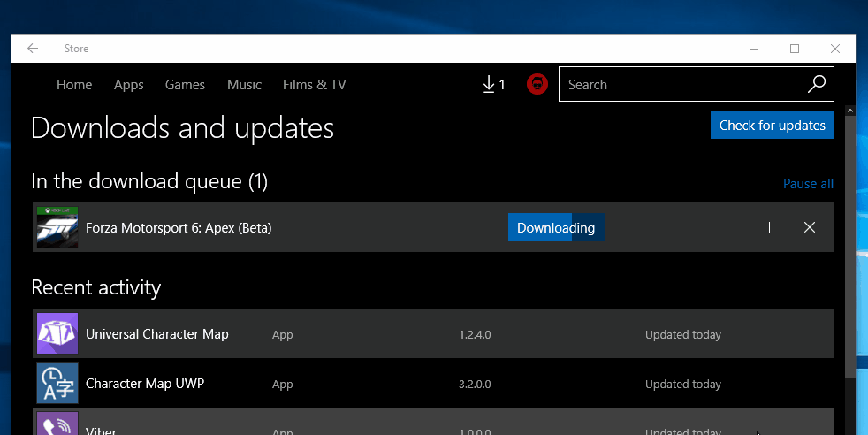868x435 pixels.
Task: Click Check for updates button
Action: pyautogui.click(x=773, y=125)
